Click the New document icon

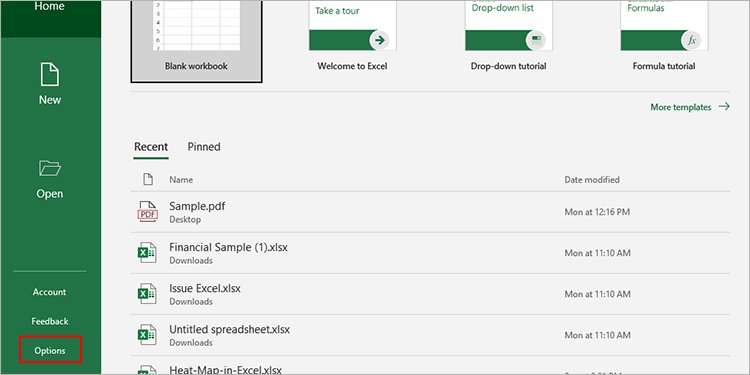click(x=50, y=74)
